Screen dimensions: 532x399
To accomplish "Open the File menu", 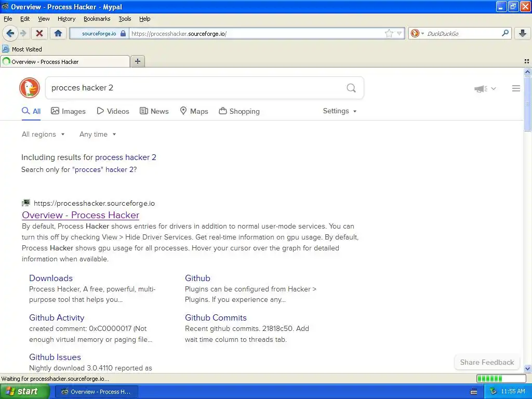I will (8, 19).
